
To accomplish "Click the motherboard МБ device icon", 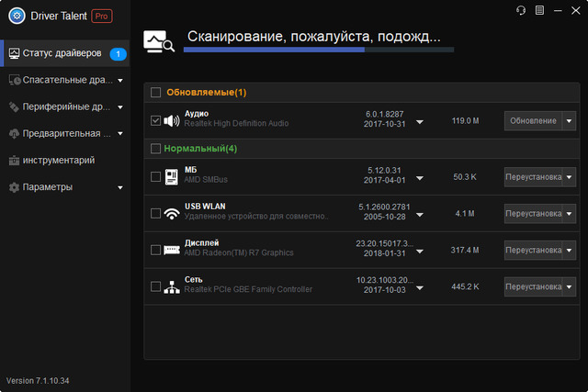I will pos(172,176).
